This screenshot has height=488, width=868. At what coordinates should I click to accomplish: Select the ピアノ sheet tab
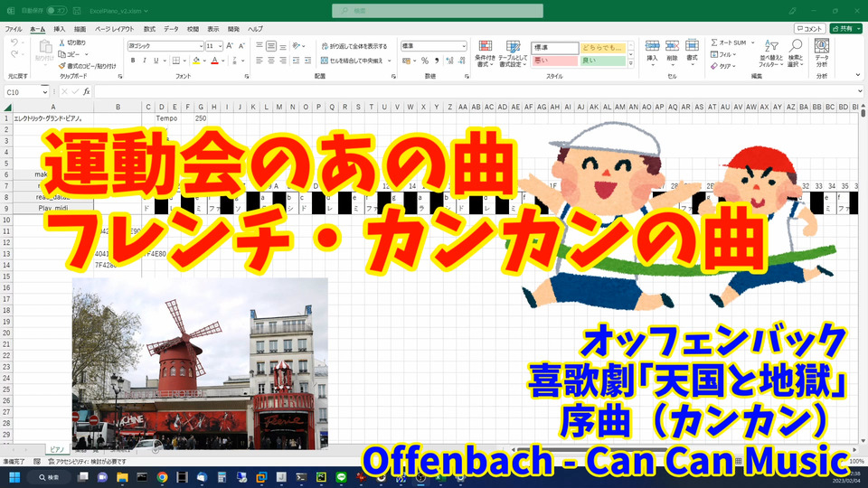57,449
